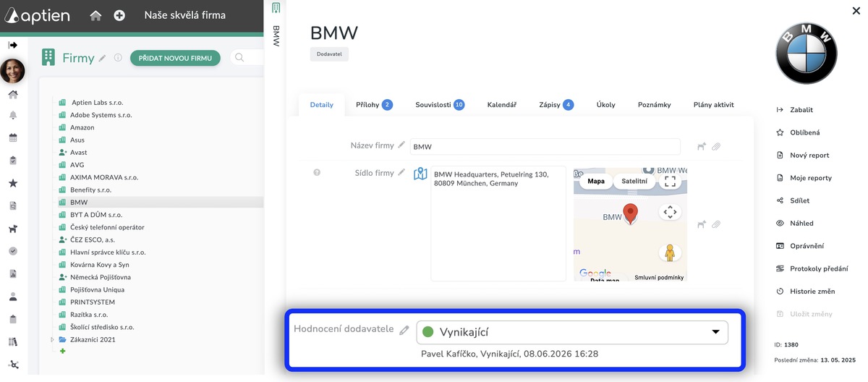This screenshot has width=868, height=382.
Task: Switch to Přílohy tab
Action: click(374, 105)
